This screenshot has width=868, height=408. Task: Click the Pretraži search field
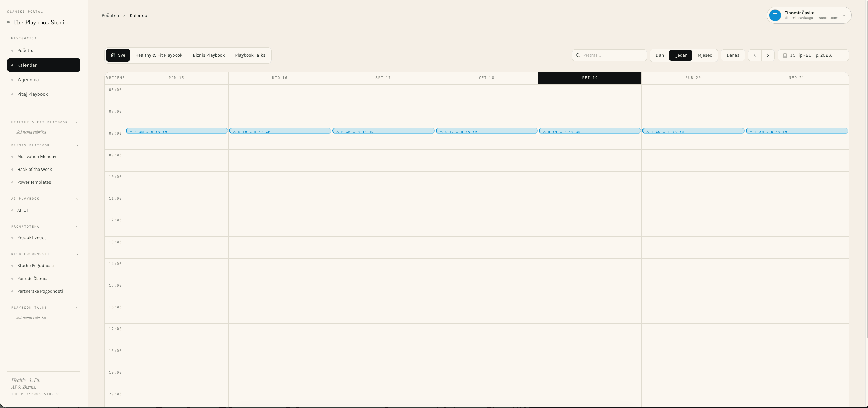pos(609,55)
